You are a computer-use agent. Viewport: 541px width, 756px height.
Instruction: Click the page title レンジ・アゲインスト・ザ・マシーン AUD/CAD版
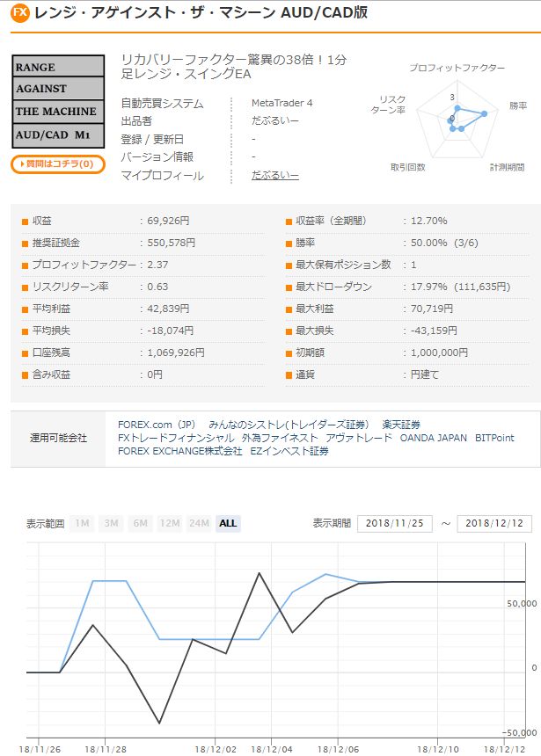(x=201, y=12)
